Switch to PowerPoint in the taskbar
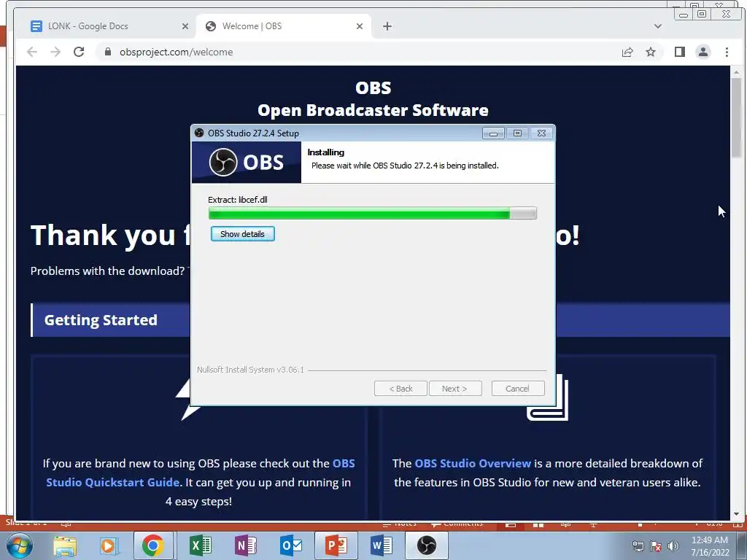This screenshot has width=747, height=560. point(336,545)
